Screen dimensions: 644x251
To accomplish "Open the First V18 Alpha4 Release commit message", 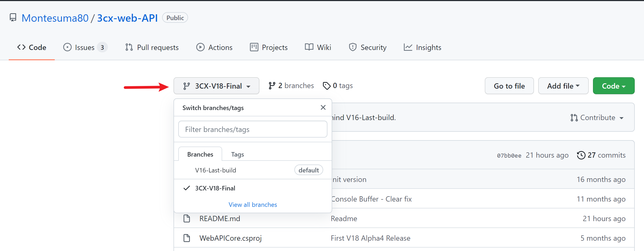I will [x=371, y=238].
